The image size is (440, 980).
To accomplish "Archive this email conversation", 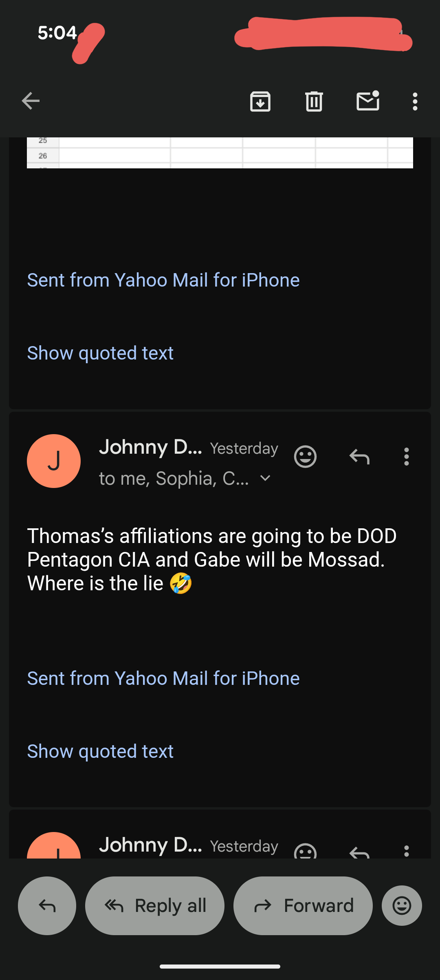I will tap(260, 101).
